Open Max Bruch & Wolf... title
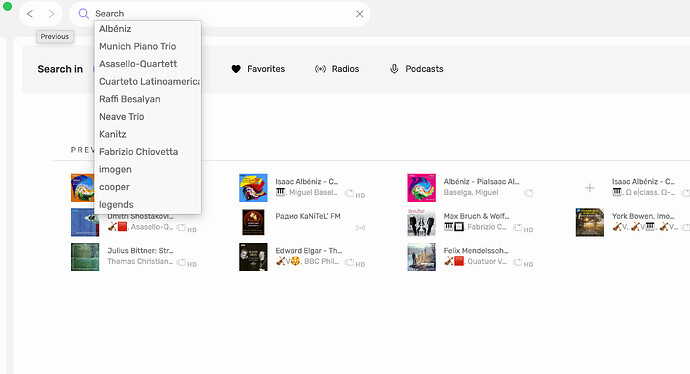 pyautogui.click(x=476, y=216)
